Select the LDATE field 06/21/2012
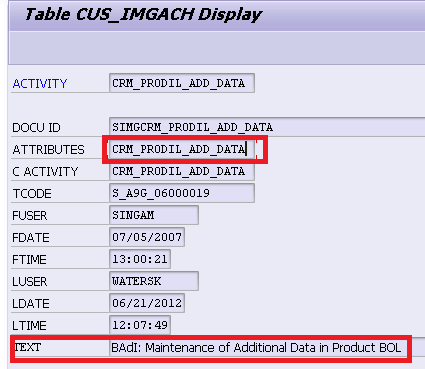The width and height of the screenshot is (425, 369). click(147, 303)
